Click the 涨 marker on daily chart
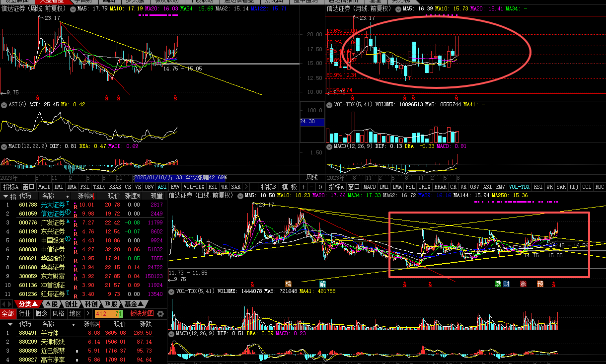 [523, 284]
